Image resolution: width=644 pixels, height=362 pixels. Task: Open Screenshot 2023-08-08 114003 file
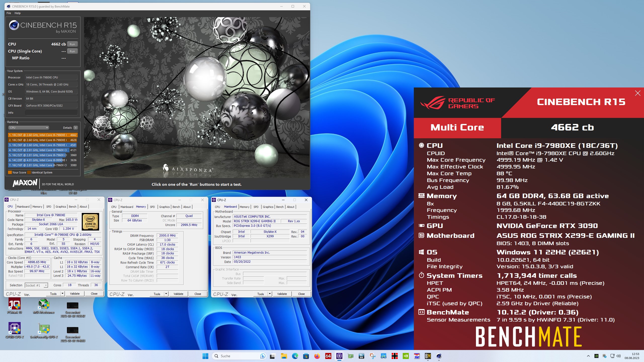tap(73, 334)
